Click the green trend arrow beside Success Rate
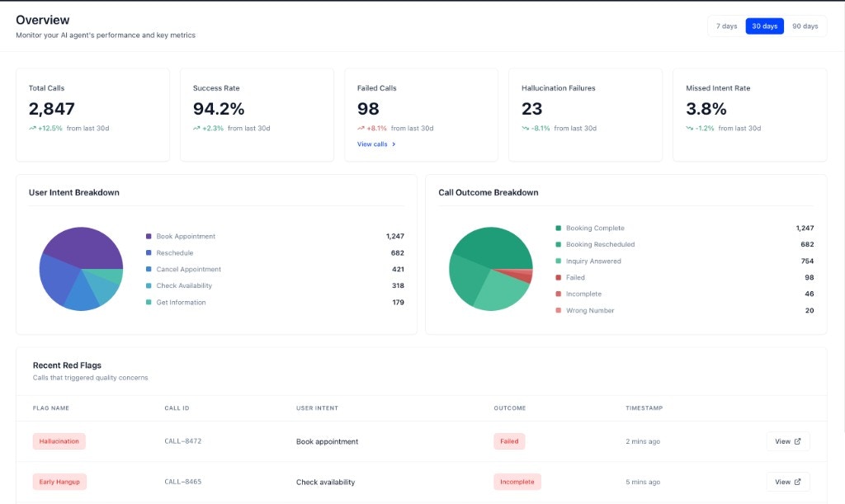 point(195,129)
